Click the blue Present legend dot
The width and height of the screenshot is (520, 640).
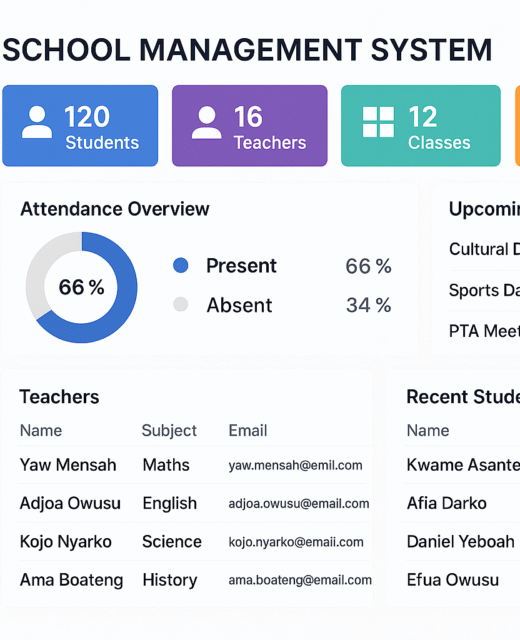[180, 265]
